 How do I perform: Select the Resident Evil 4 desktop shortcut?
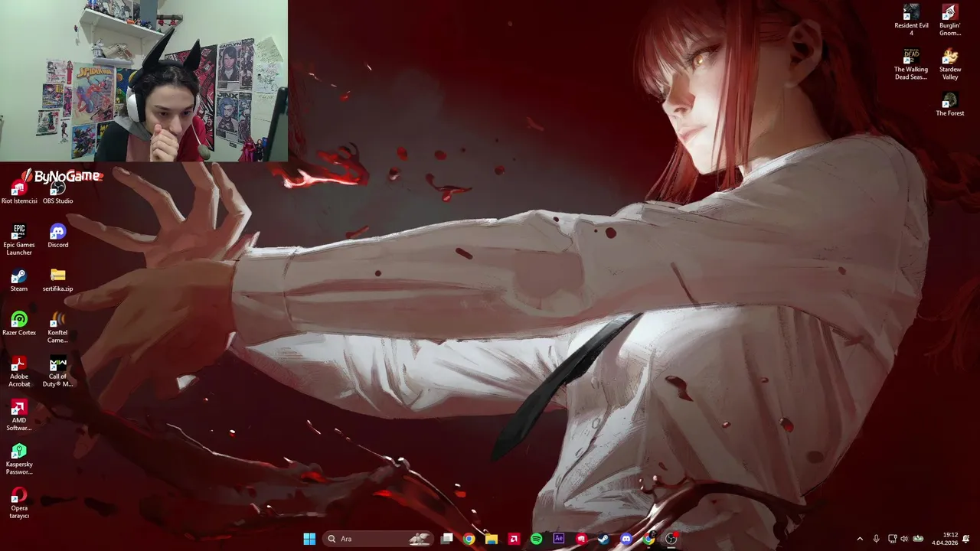click(x=911, y=20)
